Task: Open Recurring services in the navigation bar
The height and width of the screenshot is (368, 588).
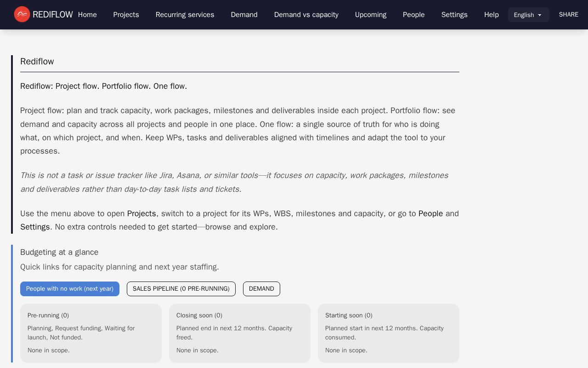Action: click(x=185, y=15)
